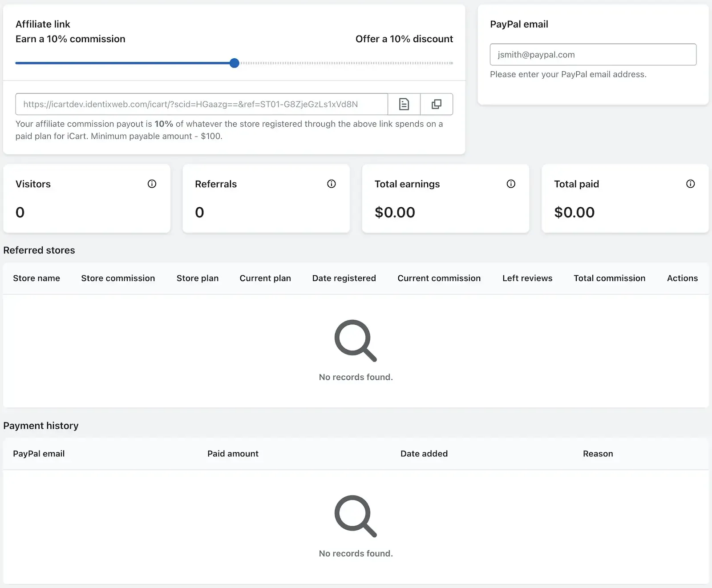
Task: Click the Date registered column header
Action: click(x=344, y=278)
